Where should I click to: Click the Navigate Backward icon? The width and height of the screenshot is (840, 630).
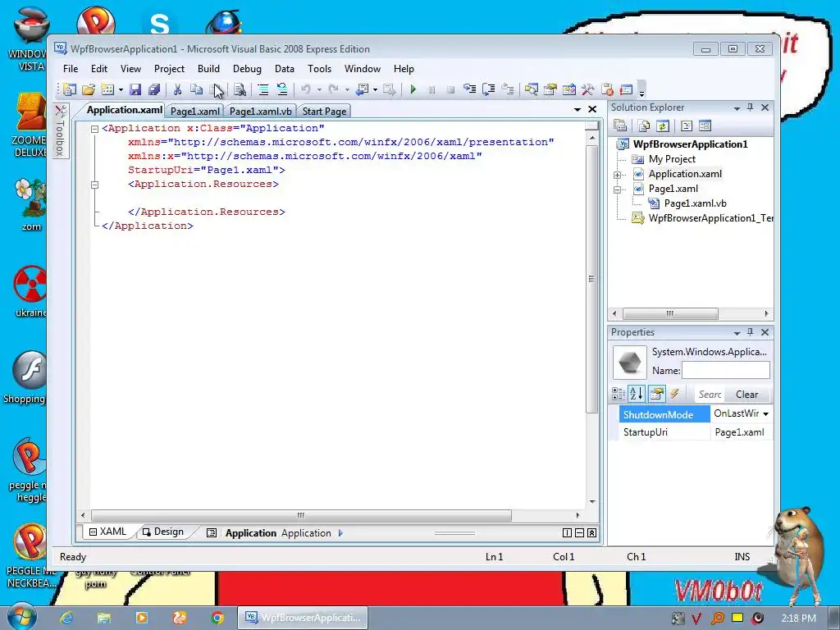tap(363, 89)
